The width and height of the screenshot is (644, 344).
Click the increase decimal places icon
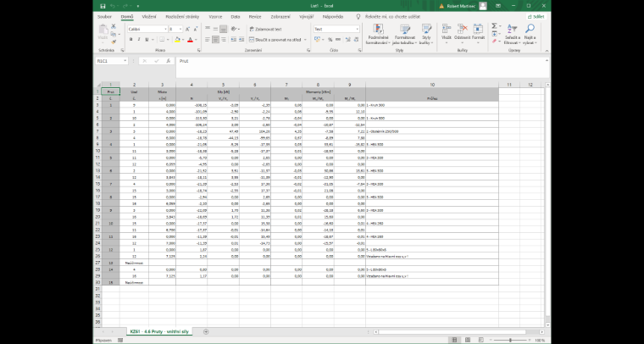pyautogui.click(x=347, y=40)
